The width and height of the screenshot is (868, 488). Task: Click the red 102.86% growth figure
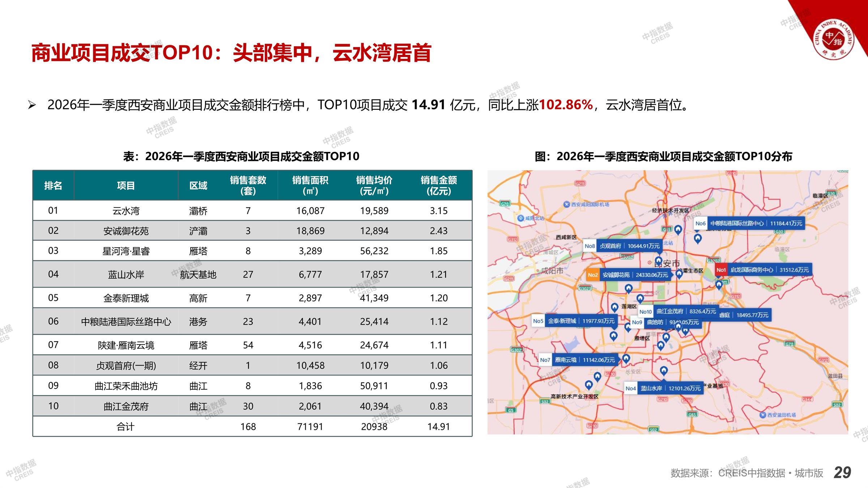click(x=566, y=105)
